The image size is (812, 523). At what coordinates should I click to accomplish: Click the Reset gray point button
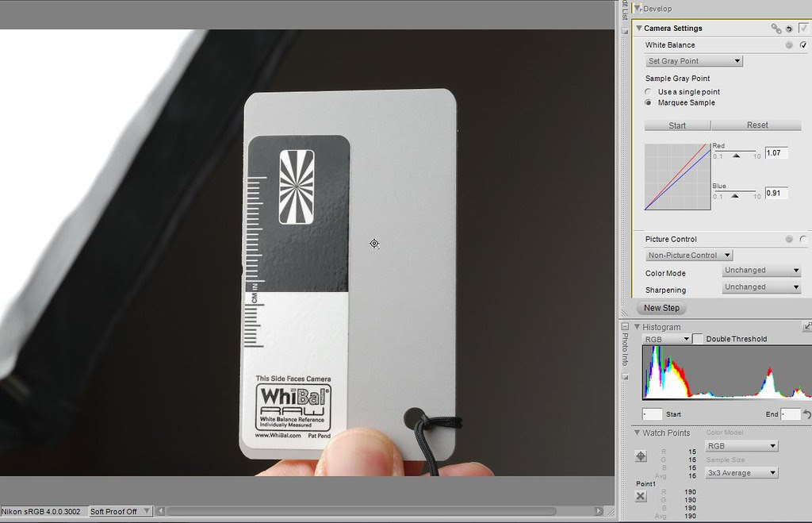pyautogui.click(x=756, y=125)
